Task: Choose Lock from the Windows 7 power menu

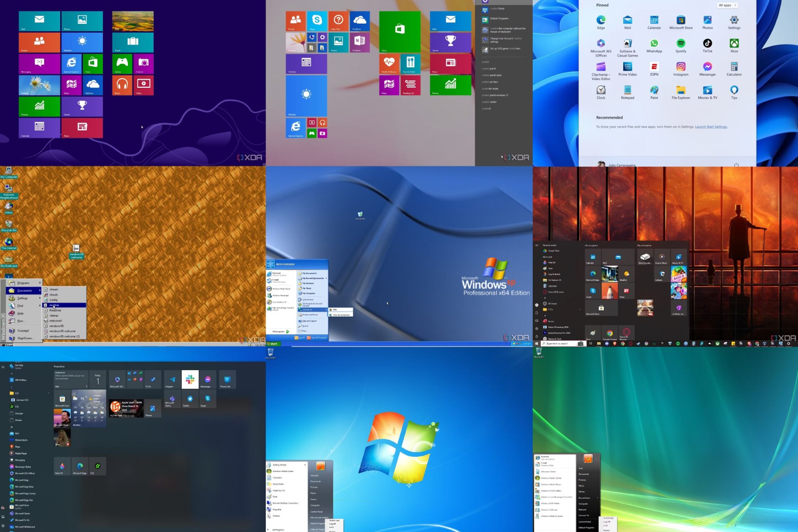Action: pyautogui.click(x=331, y=527)
